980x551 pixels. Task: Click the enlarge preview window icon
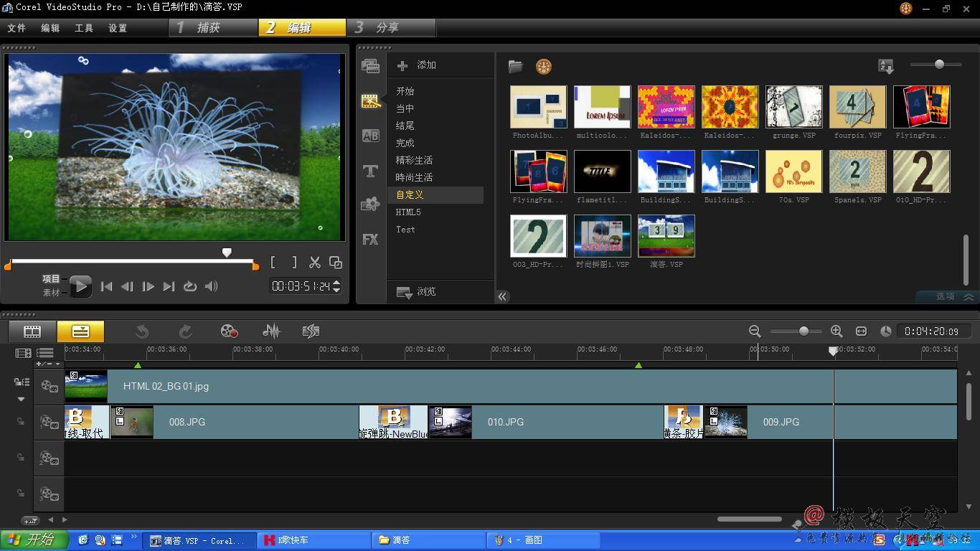[x=335, y=263]
